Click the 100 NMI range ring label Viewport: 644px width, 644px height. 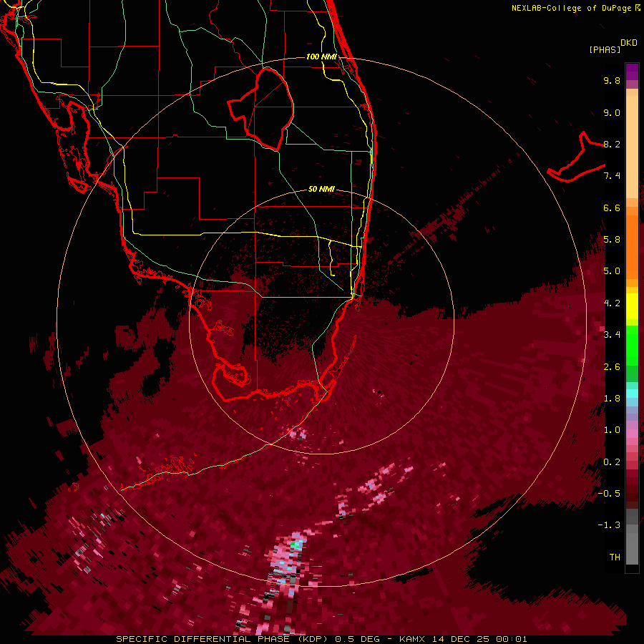click(x=321, y=57)
